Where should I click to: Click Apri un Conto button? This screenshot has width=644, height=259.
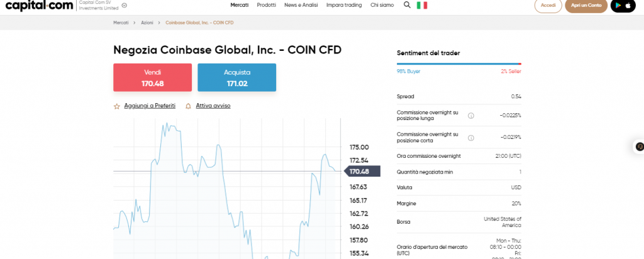click(x=586, y=5)
